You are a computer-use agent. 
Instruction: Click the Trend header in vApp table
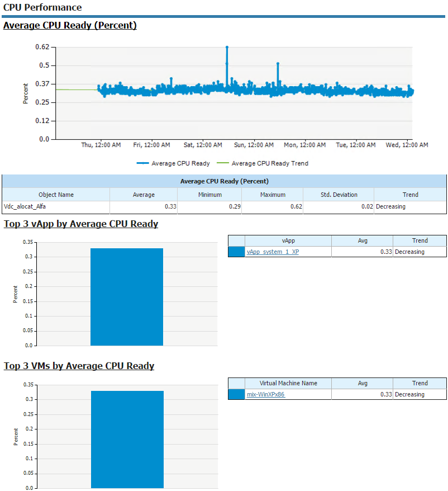pyautogui.click(x=420, y=240)
